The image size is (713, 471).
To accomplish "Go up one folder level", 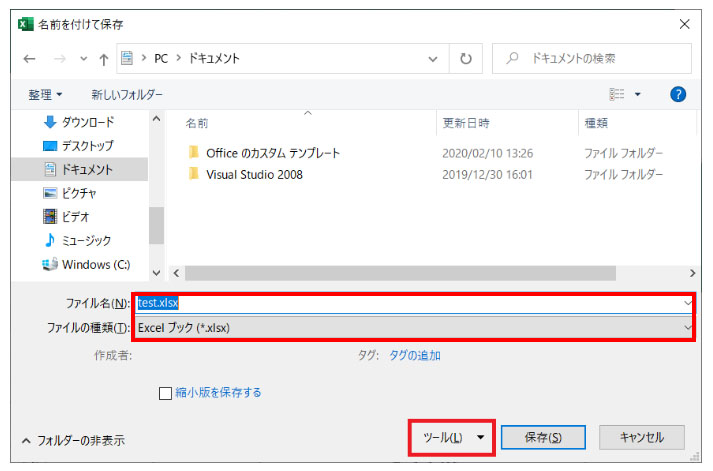I will coord(103,59).
